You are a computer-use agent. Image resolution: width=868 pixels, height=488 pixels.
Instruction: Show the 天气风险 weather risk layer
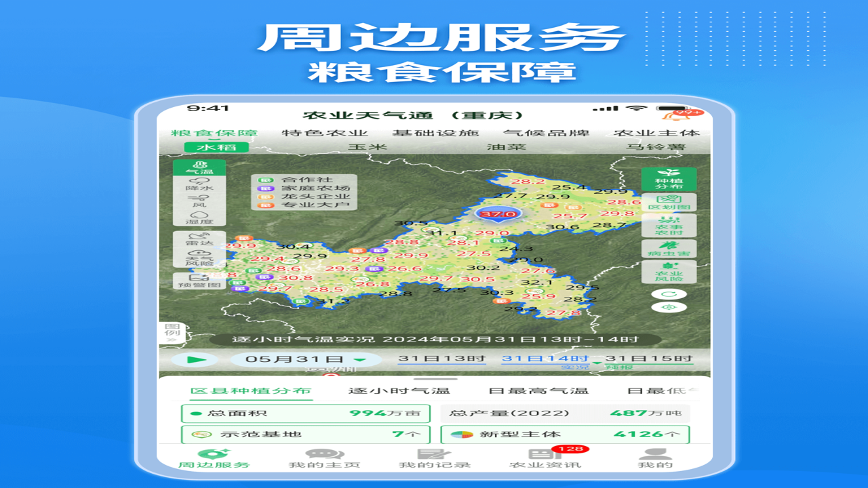(200, 258)
